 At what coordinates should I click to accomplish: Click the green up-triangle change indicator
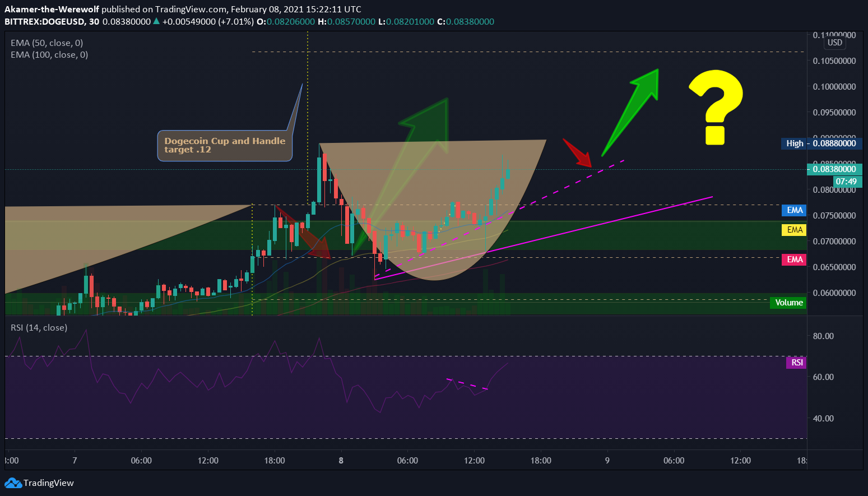tap(156, 21)
